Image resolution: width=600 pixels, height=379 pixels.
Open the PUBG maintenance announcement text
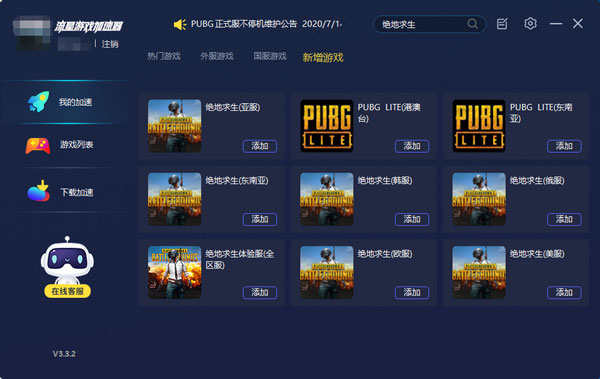click(266, 24)
